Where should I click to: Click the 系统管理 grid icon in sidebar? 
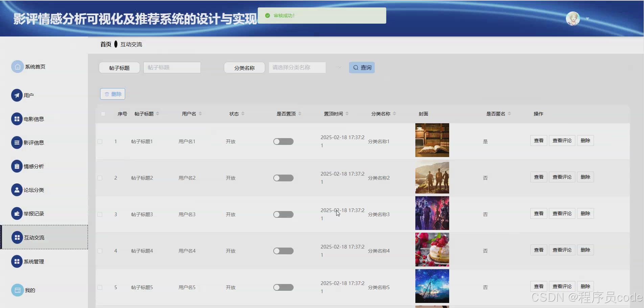tap(17, 261)
